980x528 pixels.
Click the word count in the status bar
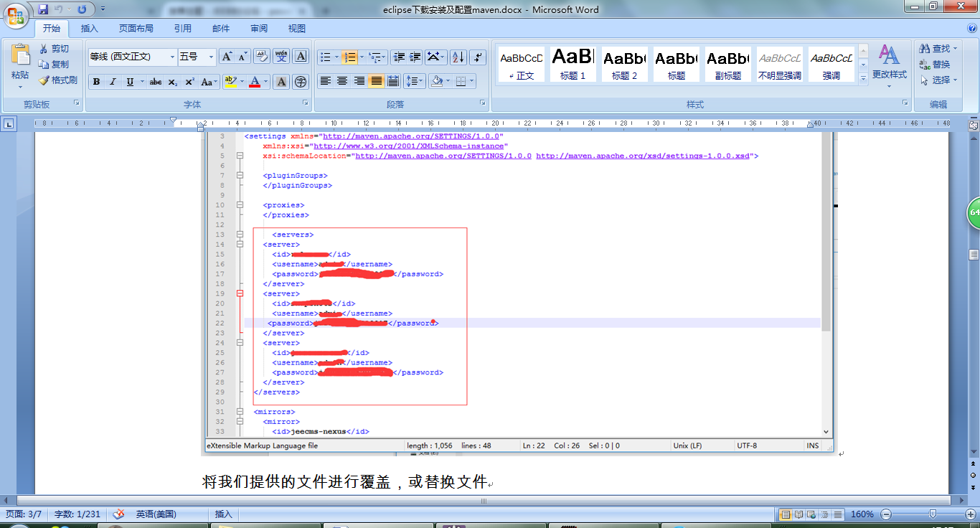(x=77, y=514)
